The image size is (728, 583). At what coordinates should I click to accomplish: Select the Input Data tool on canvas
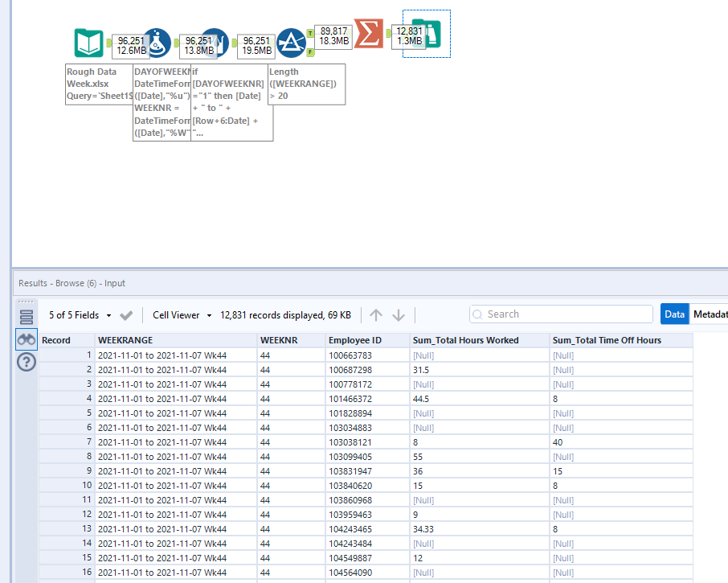tap(88, 43)
